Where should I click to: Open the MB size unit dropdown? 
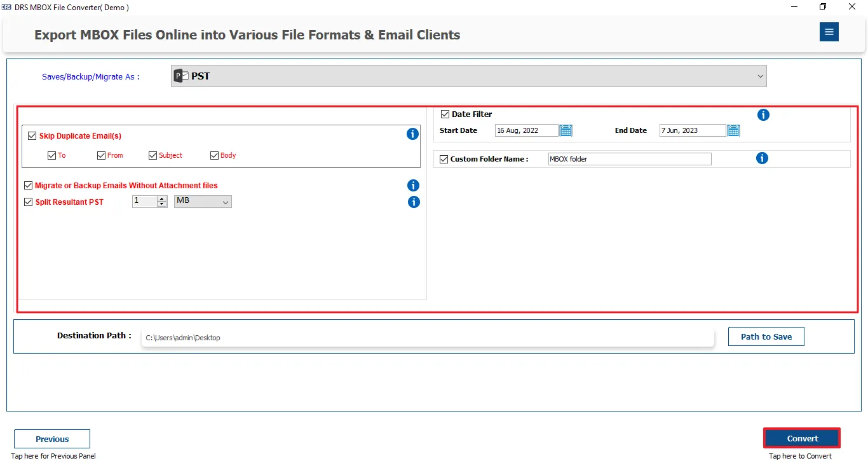click(203, 202)
